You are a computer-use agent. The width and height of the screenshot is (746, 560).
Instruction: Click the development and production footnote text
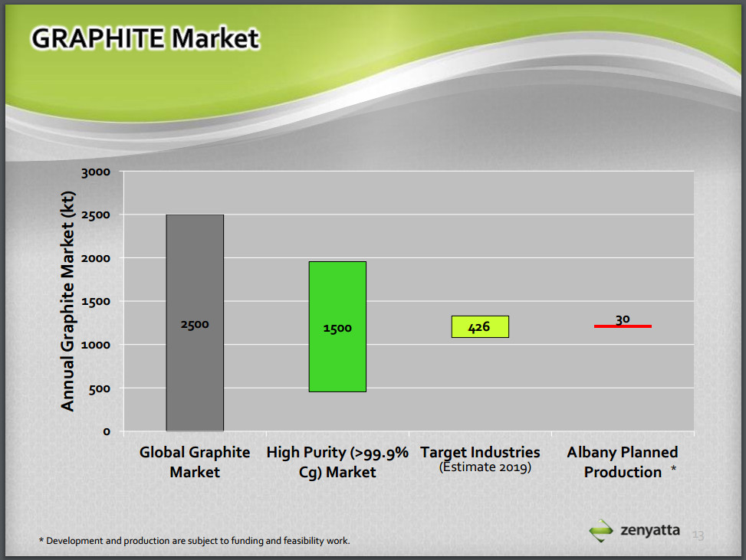coord(194,541)
